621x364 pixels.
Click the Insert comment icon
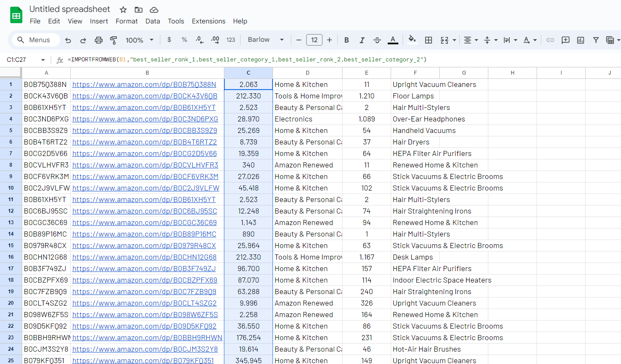click(x=566, y=40)
